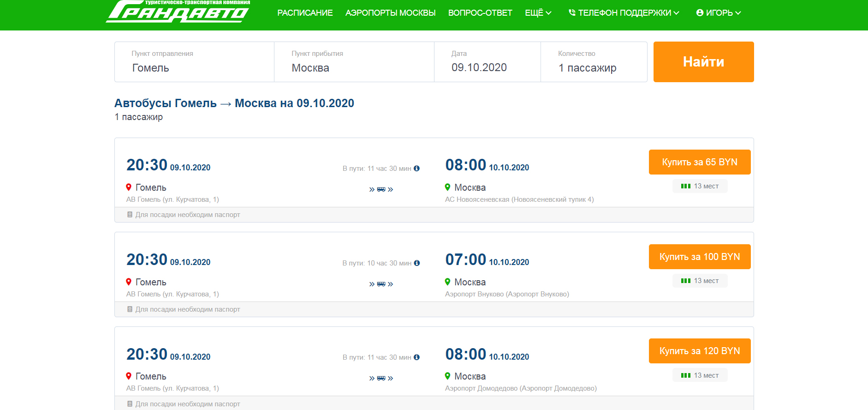Click info icon beside 10 hr 30 min travel time
This screenshot has width=868, height=410.
417,263
